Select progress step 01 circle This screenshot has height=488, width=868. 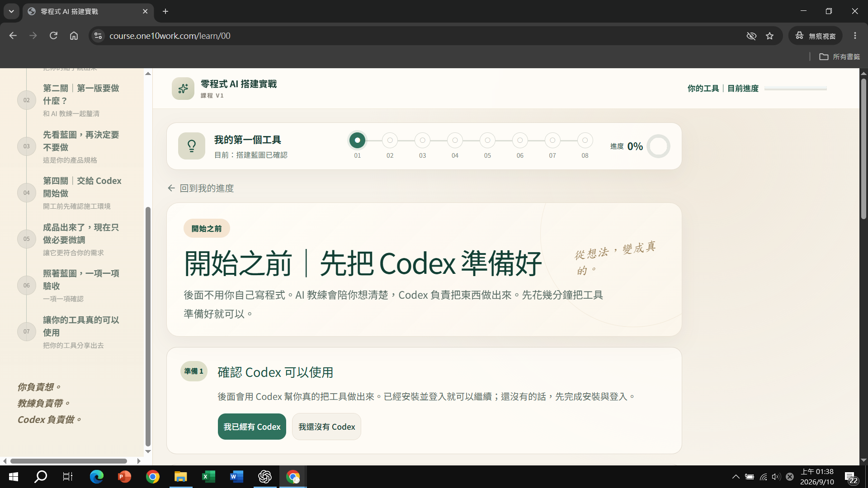coord(357,140)
